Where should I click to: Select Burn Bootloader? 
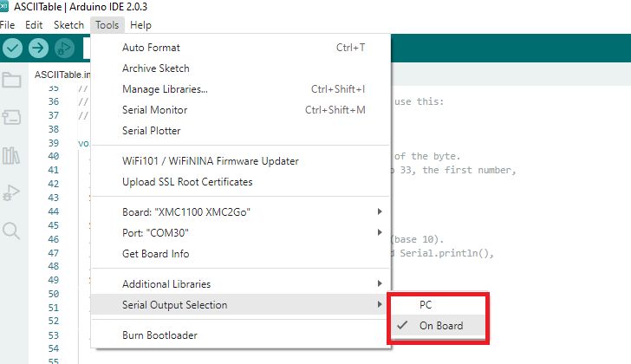coord(241,335)
